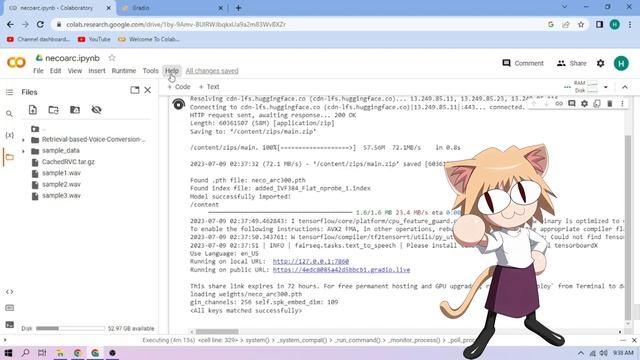
Task: Click the Comment button
Action: click(x=523, y=63)
